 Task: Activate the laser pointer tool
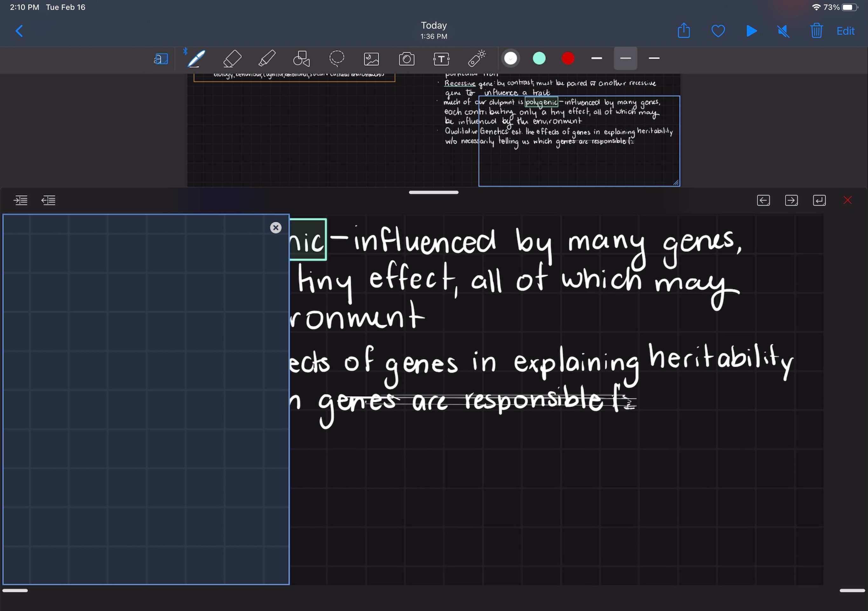[476, 59]
